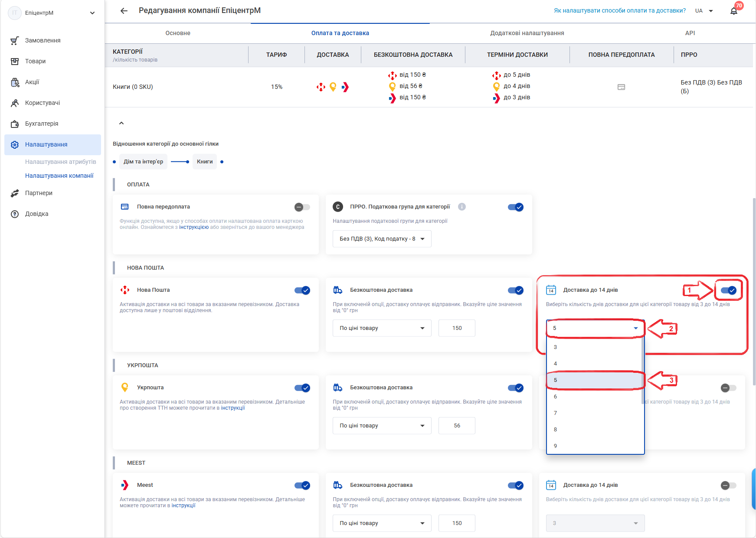
Task: Open інструкції link in Укрпошта card
Action: 233,408
